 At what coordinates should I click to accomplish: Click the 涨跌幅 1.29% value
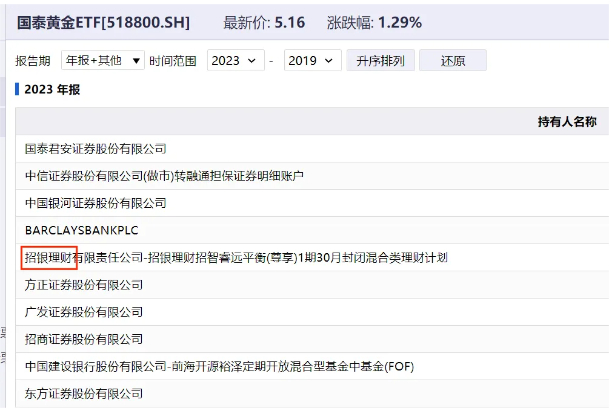(400, 23)
